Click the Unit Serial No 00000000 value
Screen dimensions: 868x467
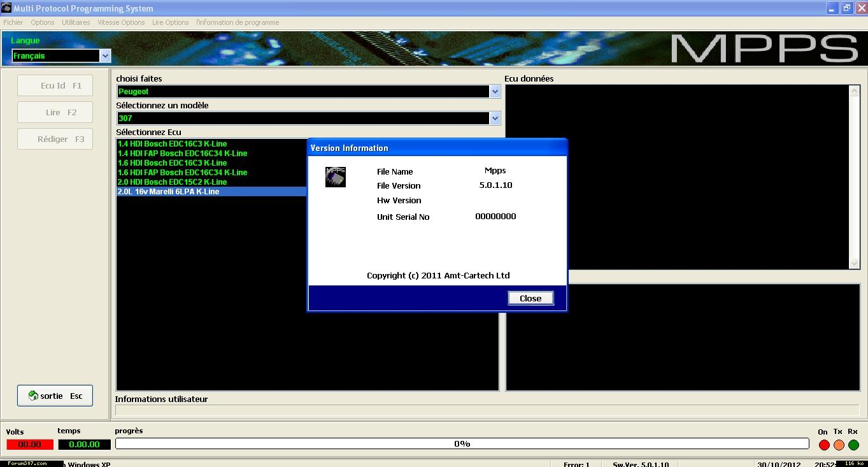tap(495, 217)
